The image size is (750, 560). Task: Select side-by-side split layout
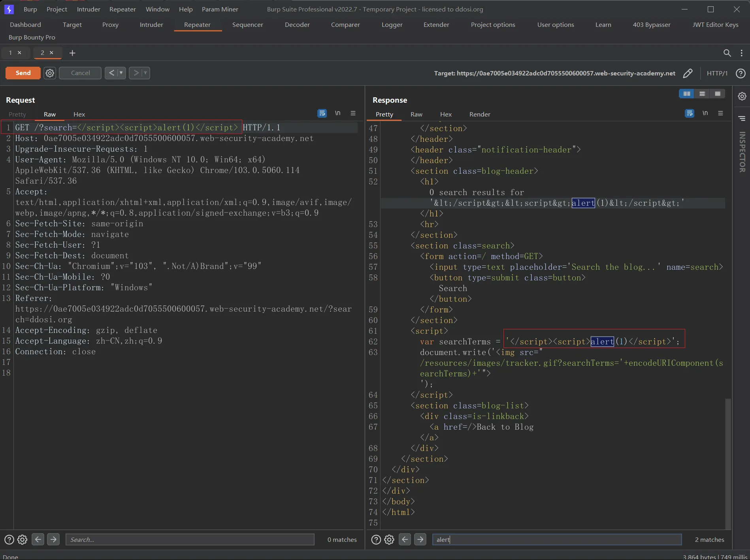pyautogui.click(x=687, y=94)
